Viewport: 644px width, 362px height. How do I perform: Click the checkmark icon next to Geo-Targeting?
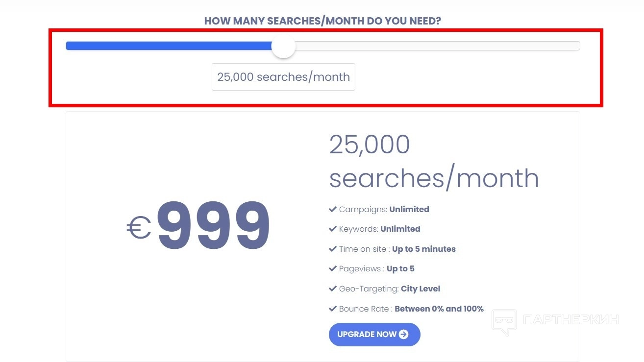tap(333, 289)
